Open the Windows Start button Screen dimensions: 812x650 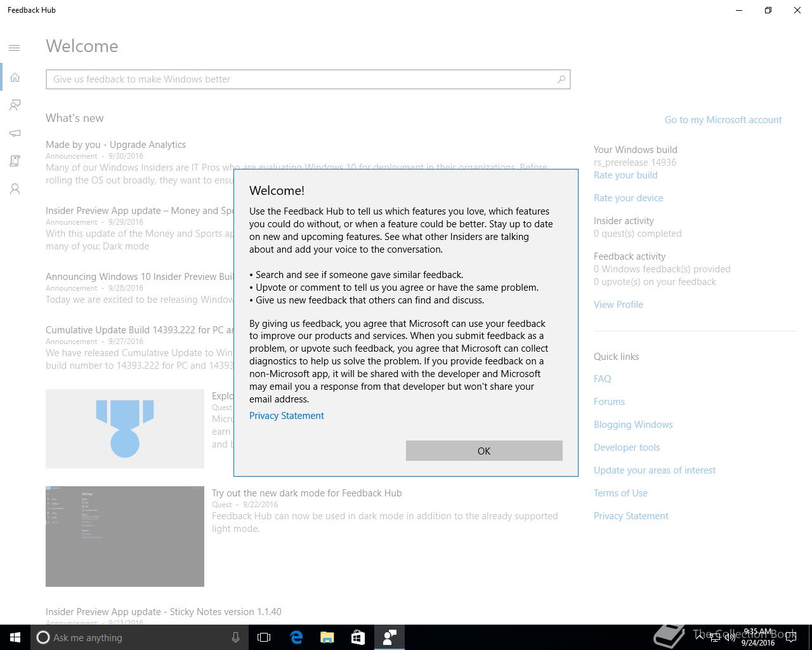15,637
